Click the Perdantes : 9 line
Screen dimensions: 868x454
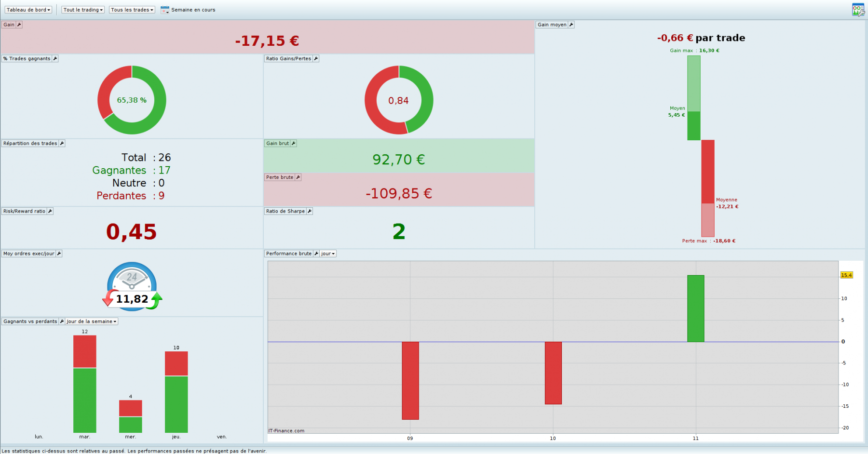(x=131, y=196)
